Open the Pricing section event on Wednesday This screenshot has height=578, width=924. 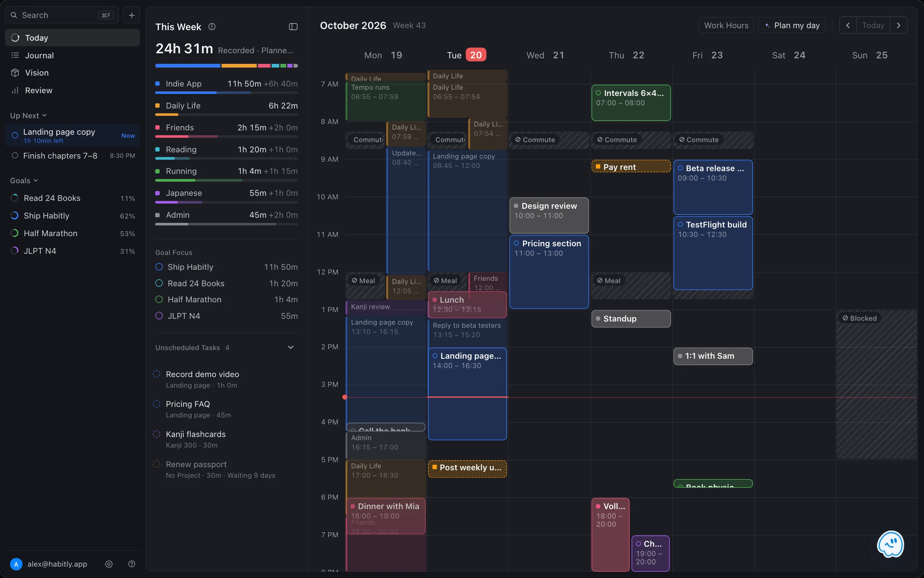pos(549,272)
